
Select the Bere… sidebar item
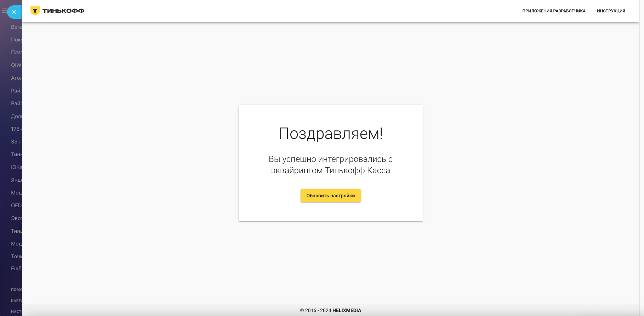tap(16, 27)
